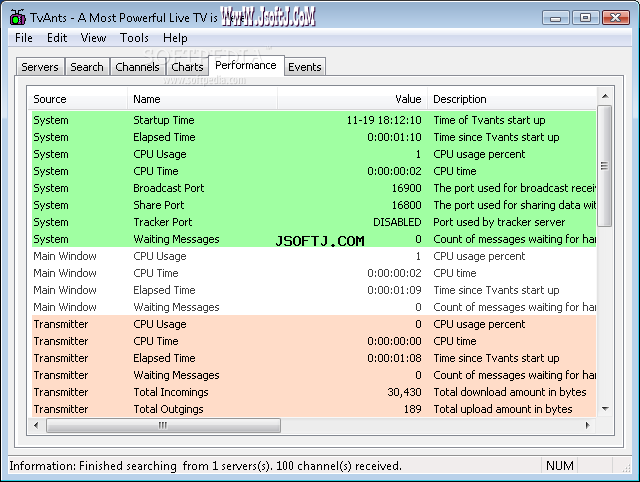Click the vertical scrollbar down arrow
This screenshot has width=640, height=482.
click(x=605, y=409)
